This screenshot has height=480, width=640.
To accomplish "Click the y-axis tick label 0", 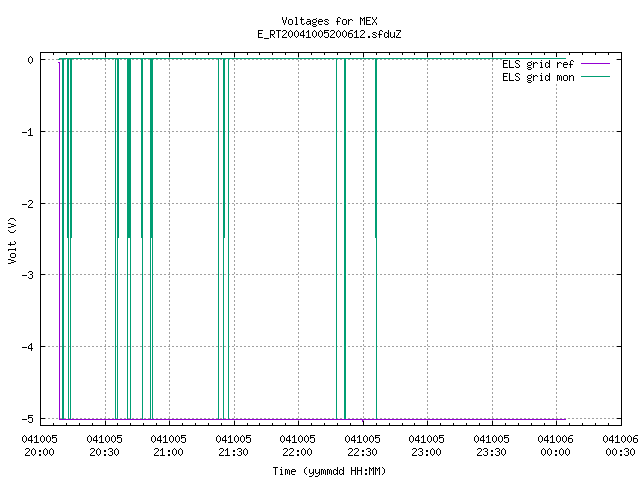I will pyautogui.click(x=30, y=60).
